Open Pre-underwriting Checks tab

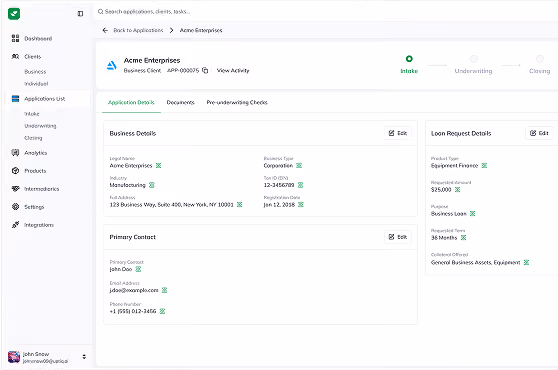[x=237, y=102]
